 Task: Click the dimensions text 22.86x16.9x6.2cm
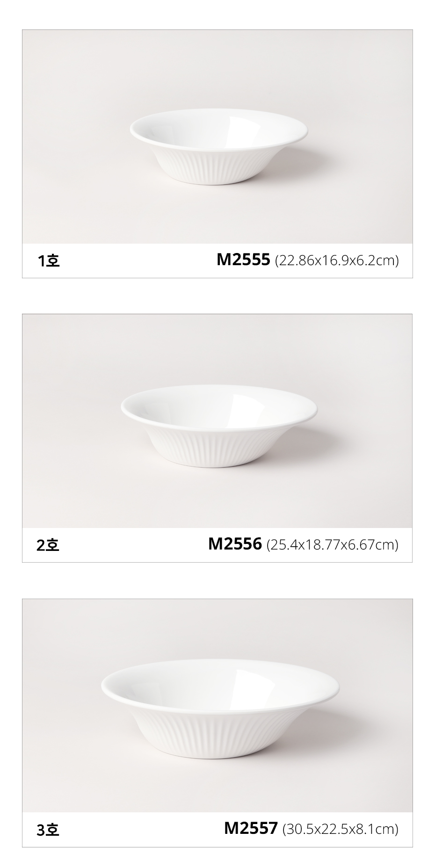[x=337, y=260]
